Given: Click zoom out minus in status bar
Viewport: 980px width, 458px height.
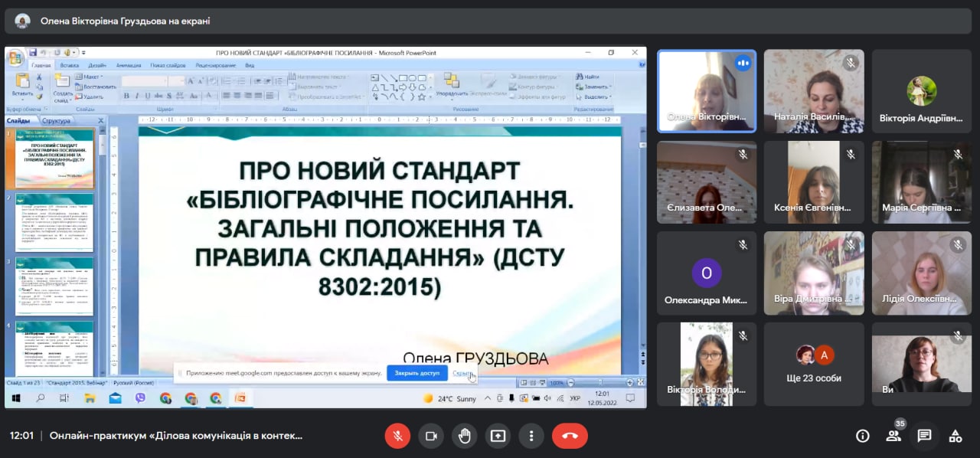Looking at the screenshot, I should [x=570, y=382].
